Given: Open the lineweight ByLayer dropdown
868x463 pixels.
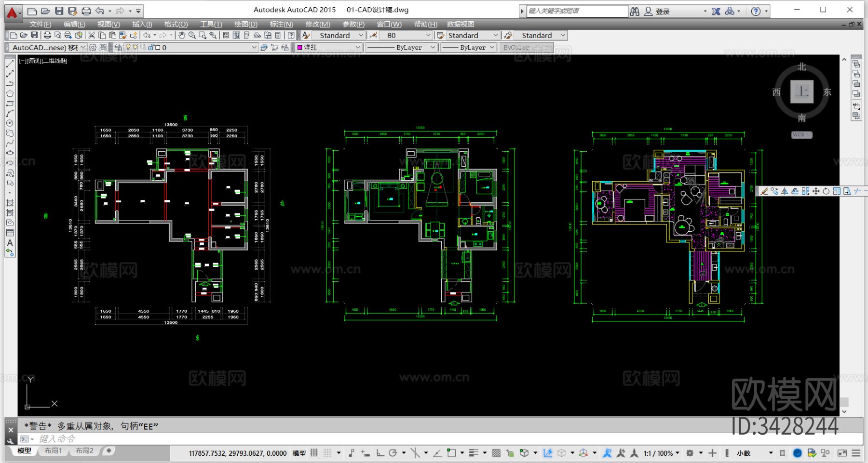Looking at the screenshot, I should point(469,47).
